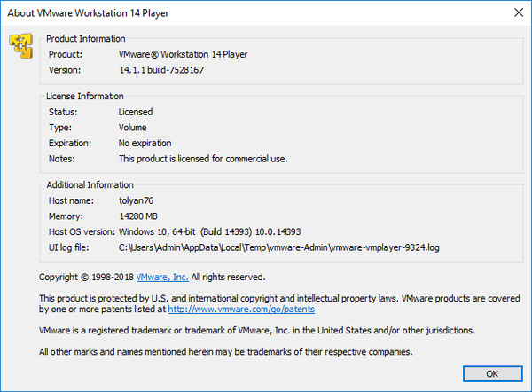
Task: Open the vmware.com patents link
Action: point(241,310)
